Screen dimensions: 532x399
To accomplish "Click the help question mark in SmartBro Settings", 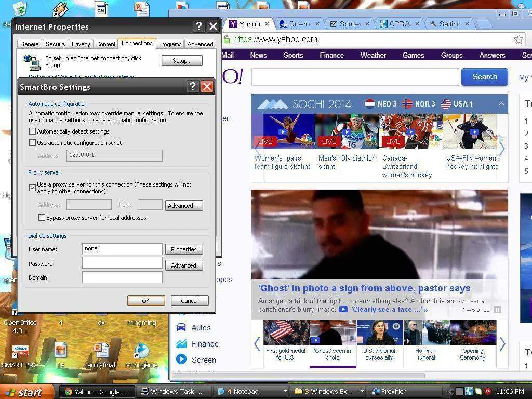I will [193, 87].
